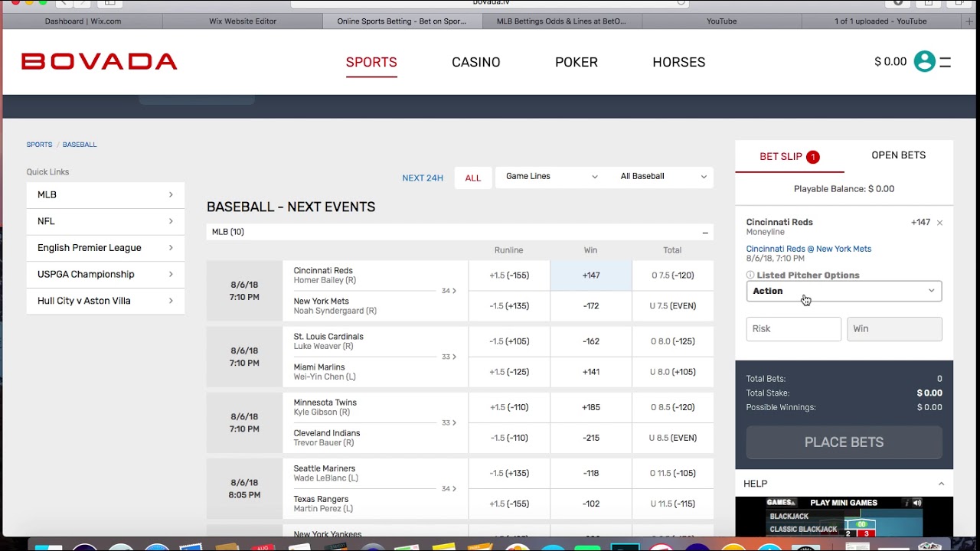Open Cincinnati Reds @ New York Mets link

click(x=808, y=249)
